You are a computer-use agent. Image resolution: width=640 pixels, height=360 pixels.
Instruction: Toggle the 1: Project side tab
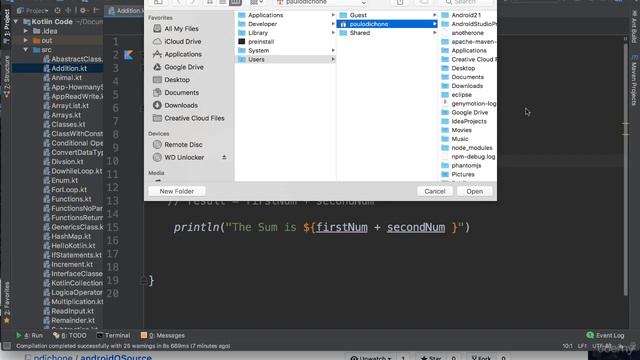pyautogui.click(x=7, y=27)
